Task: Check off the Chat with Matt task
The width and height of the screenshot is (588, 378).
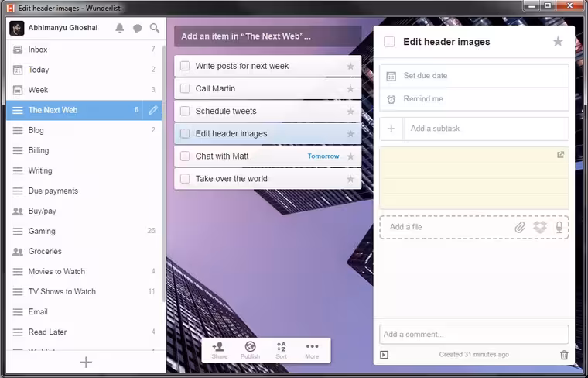Action: coord(185,156)
